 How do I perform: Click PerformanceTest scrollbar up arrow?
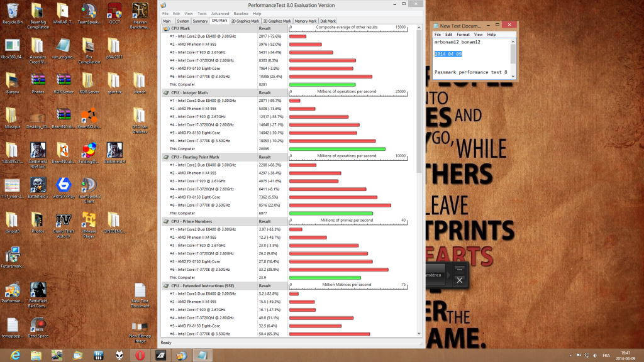pos(419,28)
